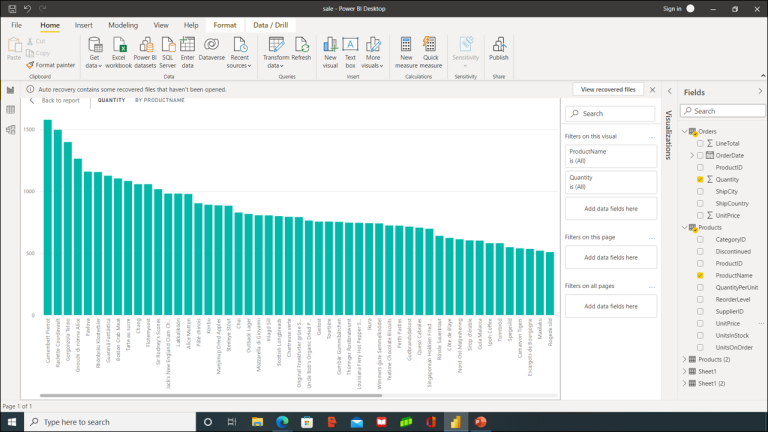The width and height of the screenshot is (768, 432).
Task: Check the ShipCity field checkbox
Action: [x=700, y=191]
